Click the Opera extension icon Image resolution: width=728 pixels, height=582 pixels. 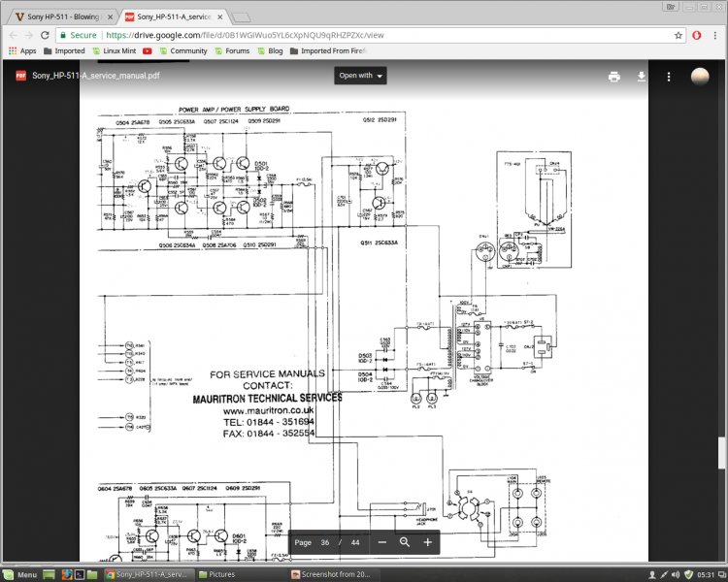tap(696, 34)
